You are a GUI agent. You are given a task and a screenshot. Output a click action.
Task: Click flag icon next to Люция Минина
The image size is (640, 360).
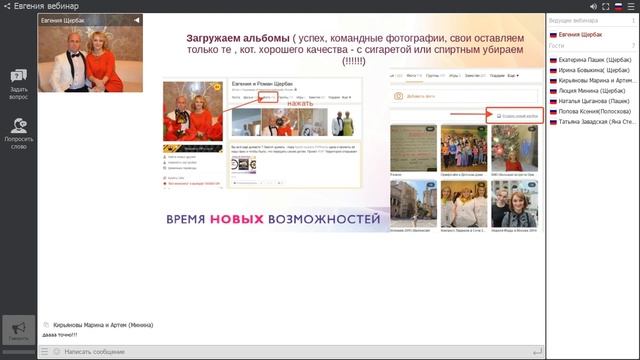553,91
